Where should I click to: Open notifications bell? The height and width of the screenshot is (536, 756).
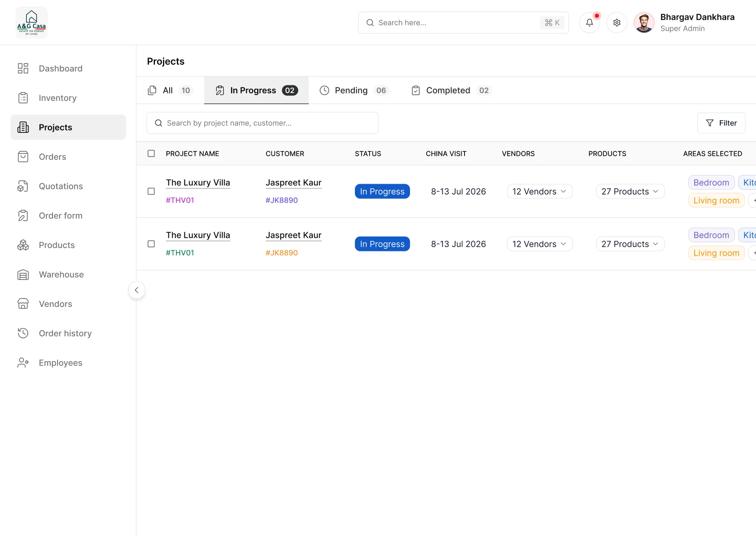pyautogui.click(x=590, y=23)
